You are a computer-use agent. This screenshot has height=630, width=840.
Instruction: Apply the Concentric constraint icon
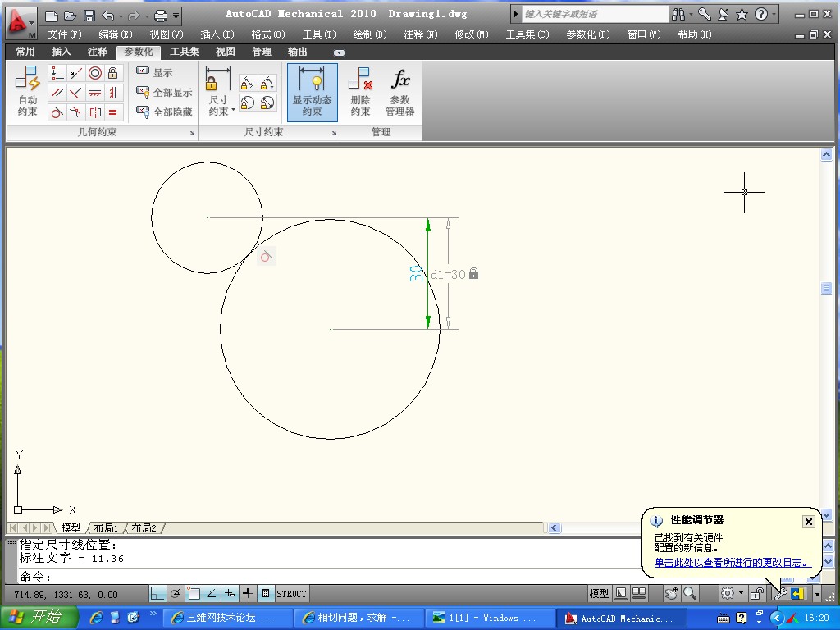click(x=95, y=73)
